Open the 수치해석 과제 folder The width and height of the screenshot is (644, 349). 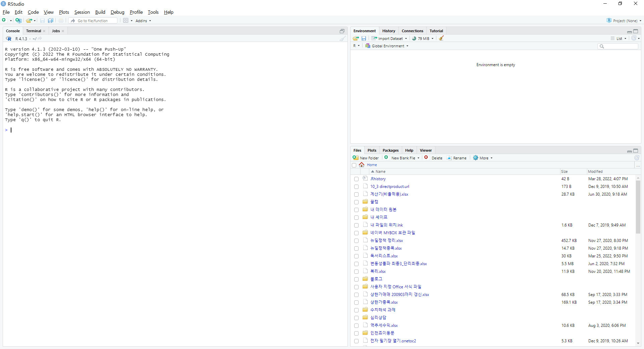(x=383, y=310)
